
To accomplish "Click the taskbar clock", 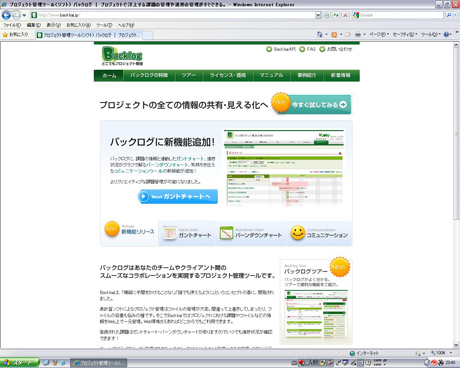I will pos(450,363).
